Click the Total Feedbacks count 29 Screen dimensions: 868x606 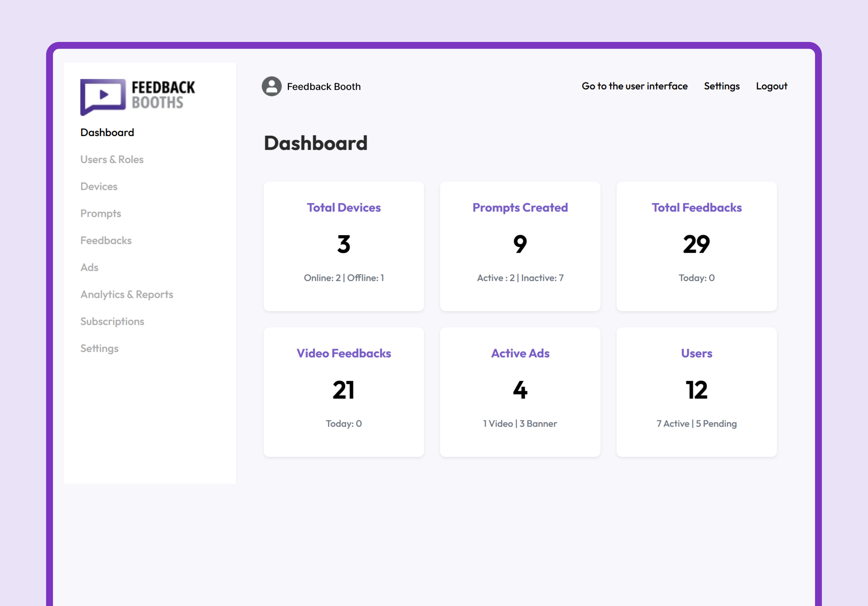[x=697, y=244]
